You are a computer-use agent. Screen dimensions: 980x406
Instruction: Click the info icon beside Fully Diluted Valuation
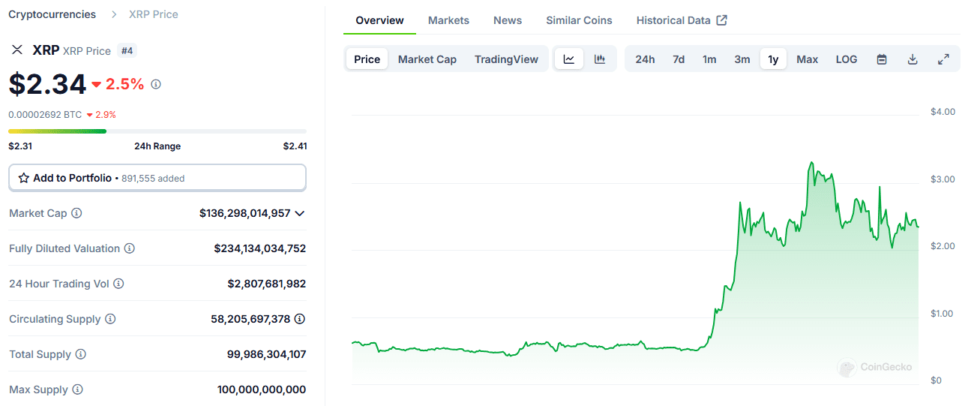click(x=130, y=248)
